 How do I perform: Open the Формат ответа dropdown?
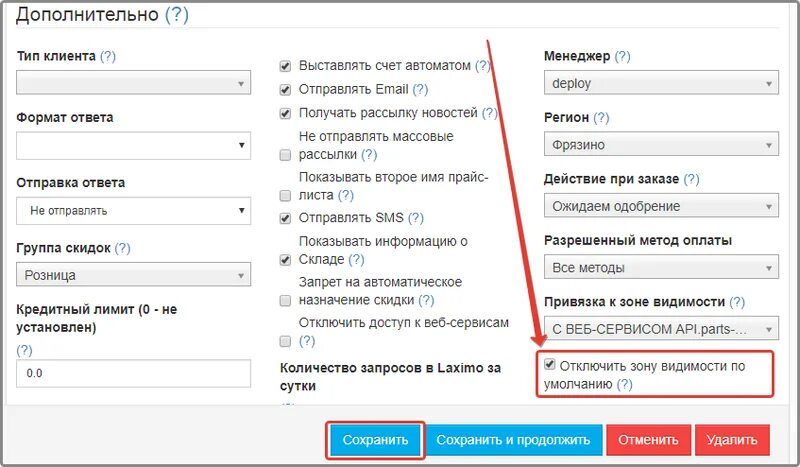[133, 145]
